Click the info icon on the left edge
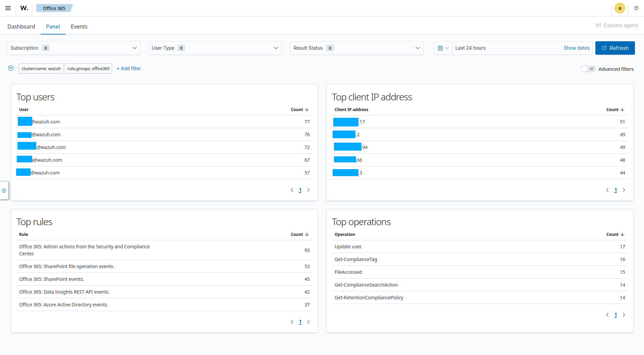Viewport: 644px width, 355px height. pos(4,191)
